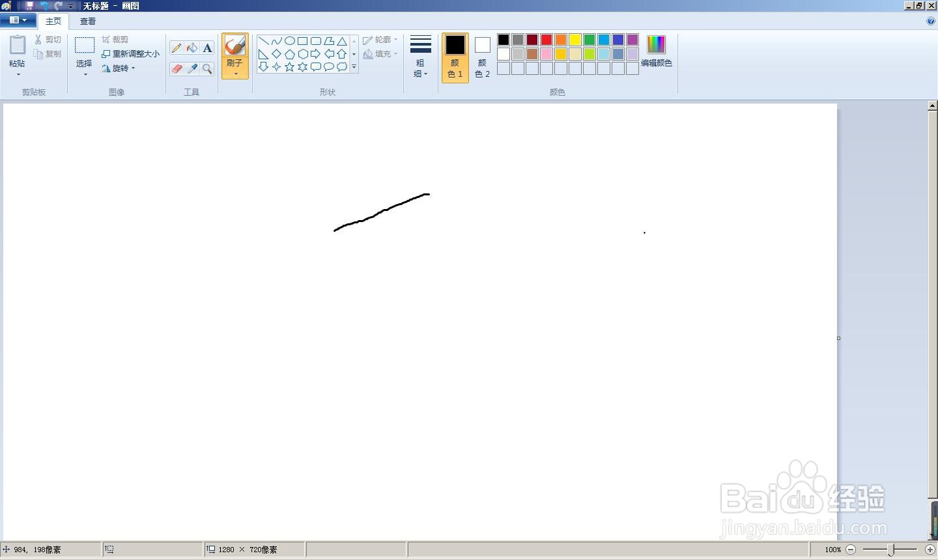The width and height of the screenshot is (938, 560).
Task: Switch to the View (查看) tab
Action: [88, 21]
